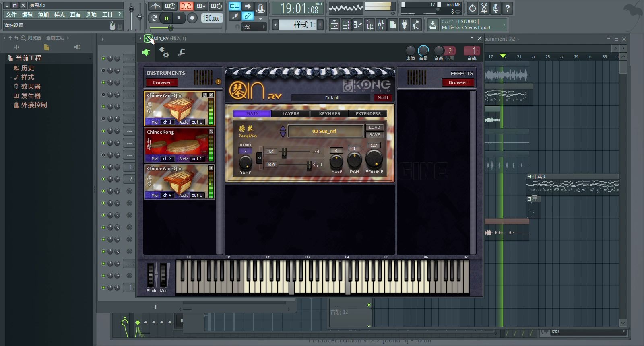Click the one-click recording microphone icon
Screen dimensions: 644x346
pos(496,8)
